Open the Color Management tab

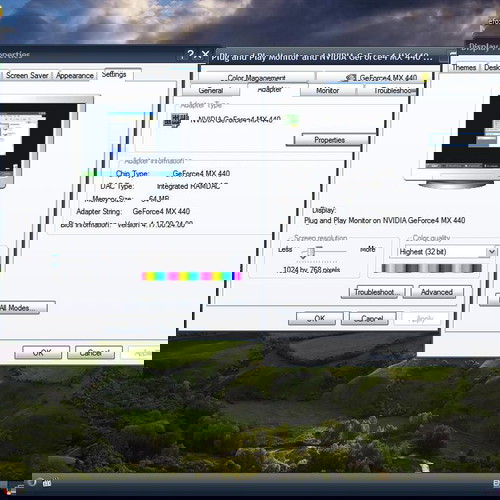pyautogui.click(x=256, y=78)
